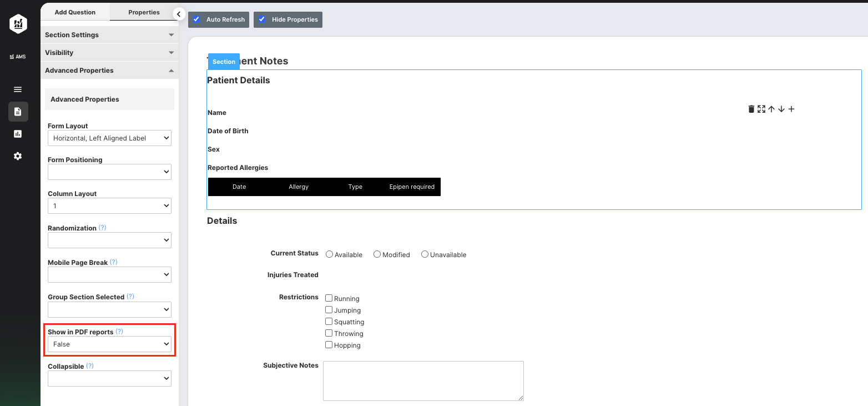Open the Collapsible dropdown

click(x=109, y=379)
